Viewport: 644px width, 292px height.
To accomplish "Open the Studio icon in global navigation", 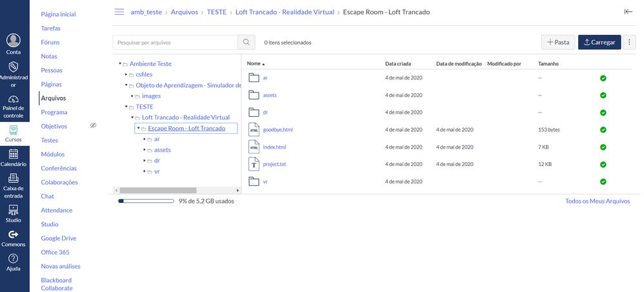I will [x=14, y=210].
